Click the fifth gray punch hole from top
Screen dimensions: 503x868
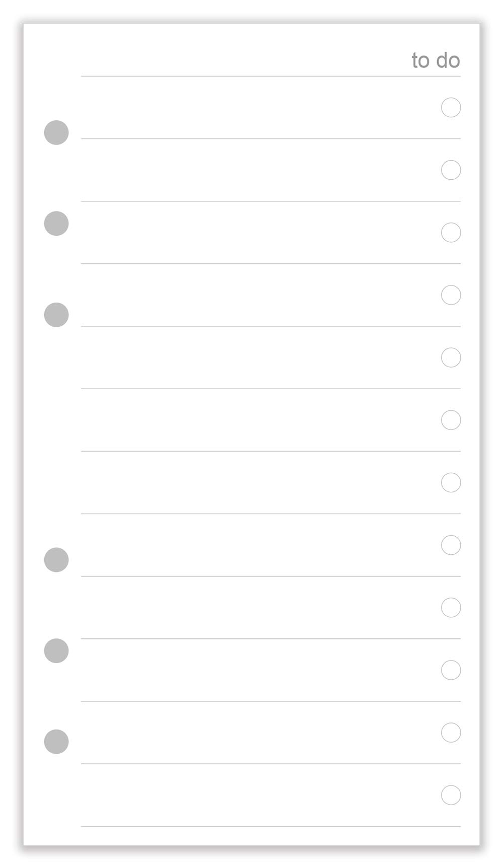click(56, 651)
